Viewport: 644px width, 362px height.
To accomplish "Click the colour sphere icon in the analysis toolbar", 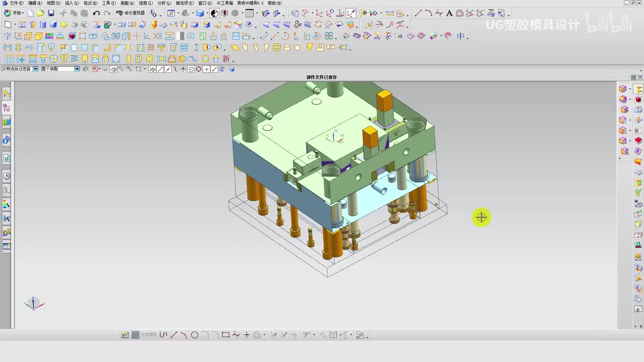I will point(433,36).
